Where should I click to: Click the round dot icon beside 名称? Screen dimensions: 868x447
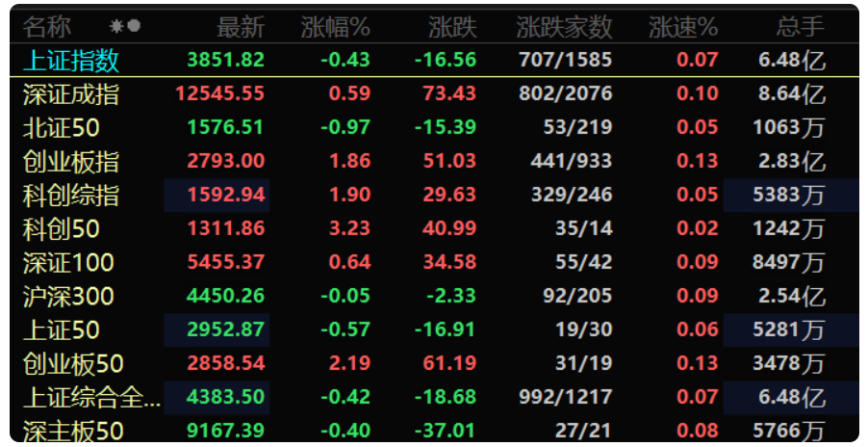(x=134, y=26)
